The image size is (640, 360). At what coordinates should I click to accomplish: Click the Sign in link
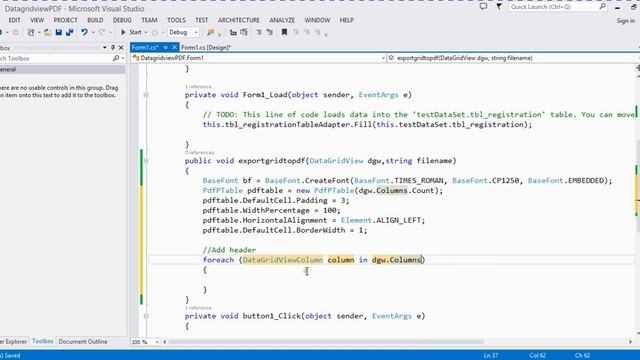pos(626,20)
